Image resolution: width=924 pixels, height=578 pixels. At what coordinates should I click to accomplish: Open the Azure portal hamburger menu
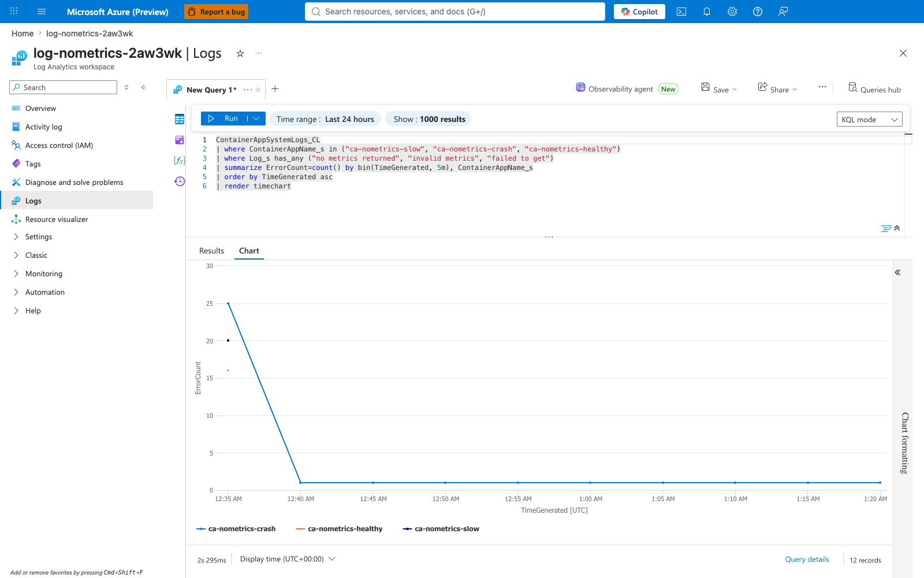click(x=42, y=12)
